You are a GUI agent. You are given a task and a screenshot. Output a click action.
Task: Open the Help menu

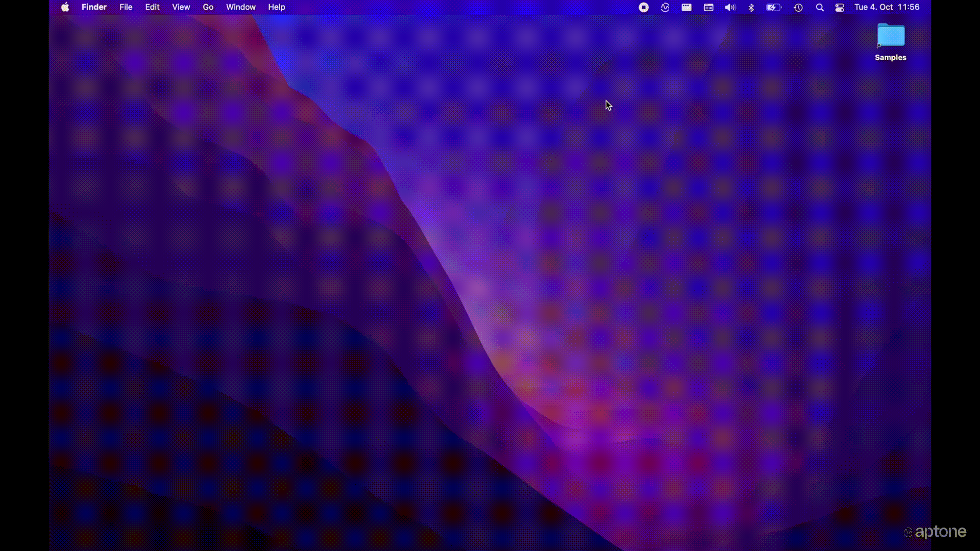[x=277, y=7]
